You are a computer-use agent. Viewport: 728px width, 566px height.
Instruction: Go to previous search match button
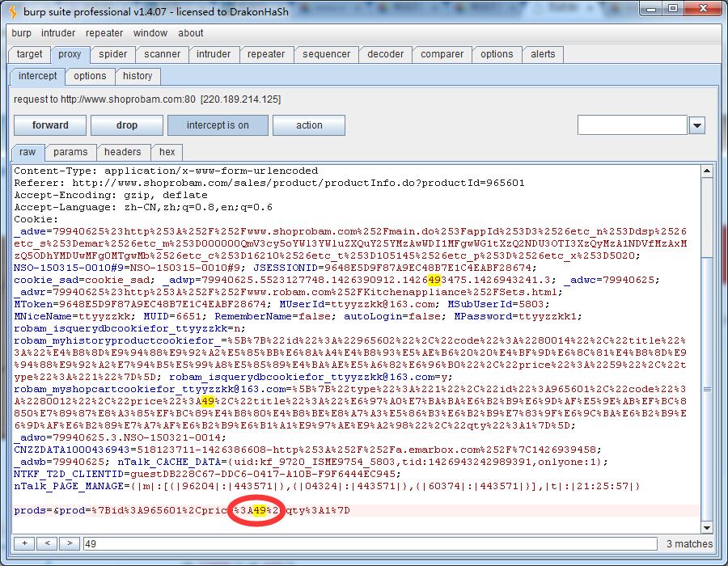click(x=48, y=543)
